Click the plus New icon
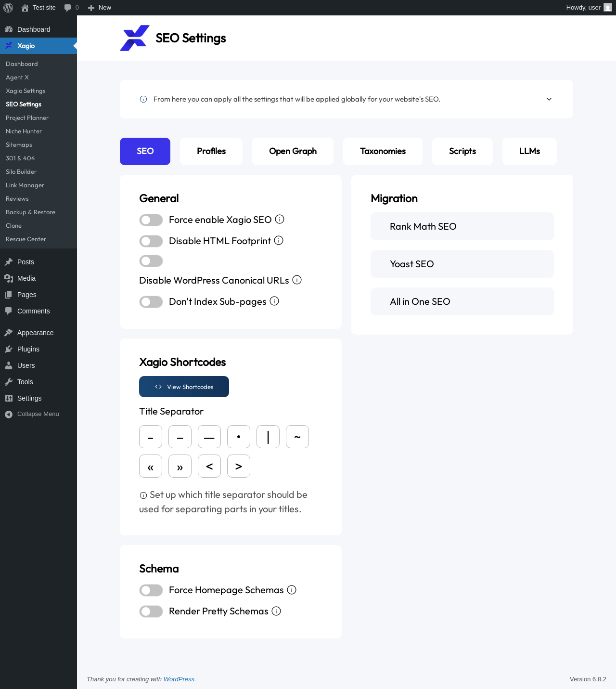Viewport: 616px width, 689px height. tap(91, 8)
